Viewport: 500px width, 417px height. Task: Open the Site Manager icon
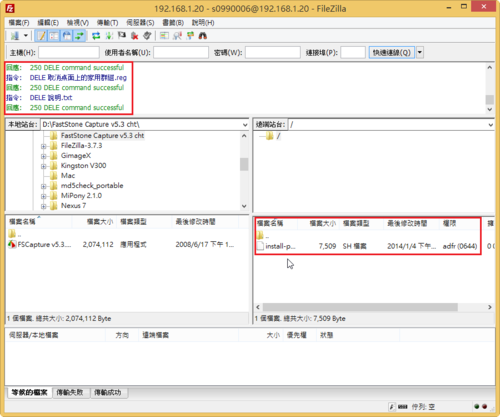[x=15, y=36]
